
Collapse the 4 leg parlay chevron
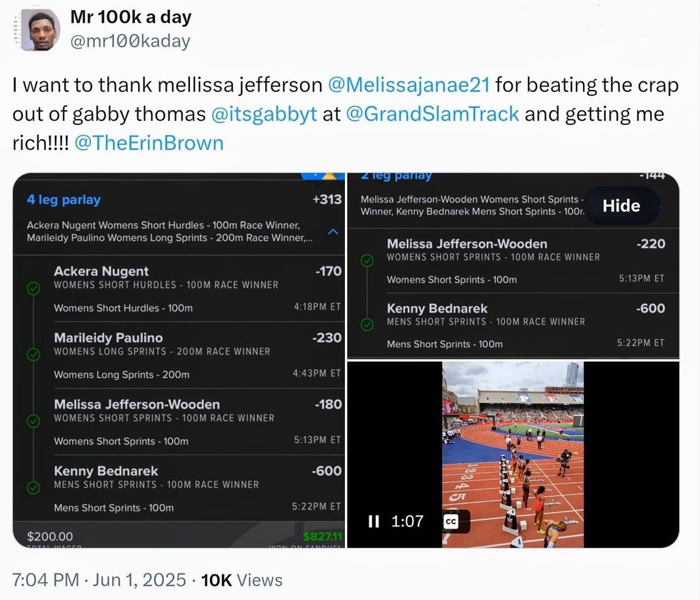coord(333,232)
